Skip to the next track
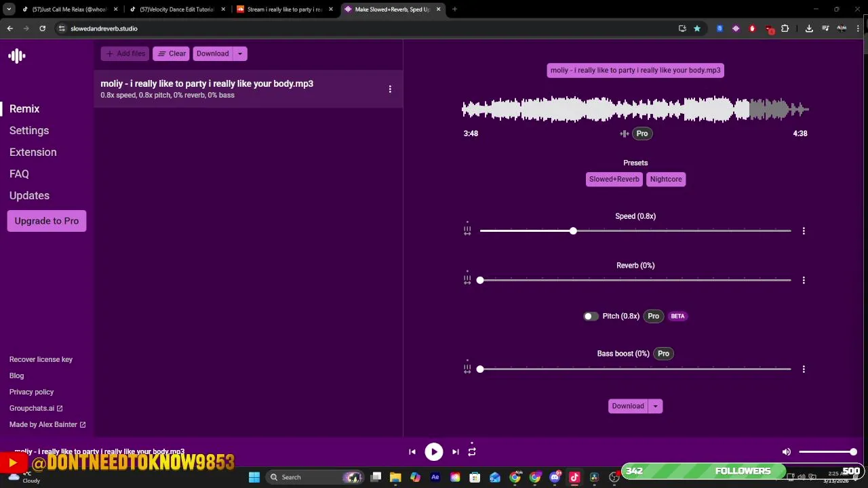Image resolution: width=868 pixels, height=488 pixels. [456, 451]
